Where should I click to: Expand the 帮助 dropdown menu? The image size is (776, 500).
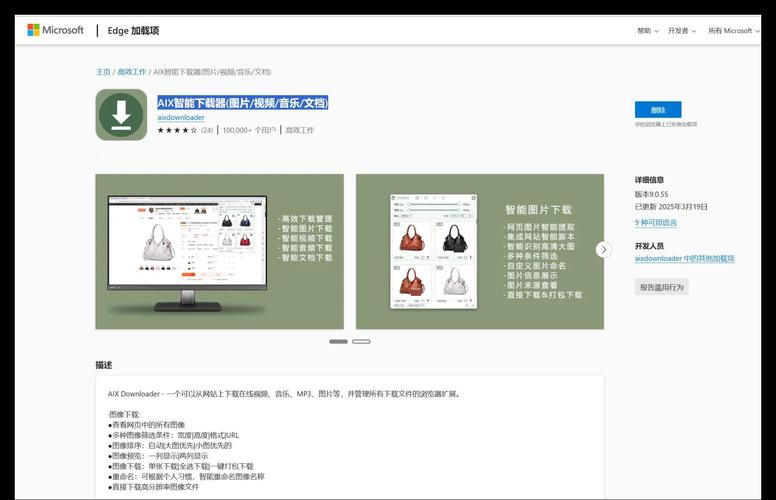tap(647, 31)
